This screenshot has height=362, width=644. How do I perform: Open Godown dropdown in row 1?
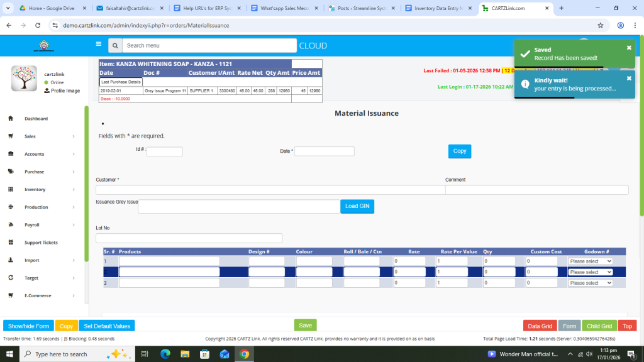[590, 261]
